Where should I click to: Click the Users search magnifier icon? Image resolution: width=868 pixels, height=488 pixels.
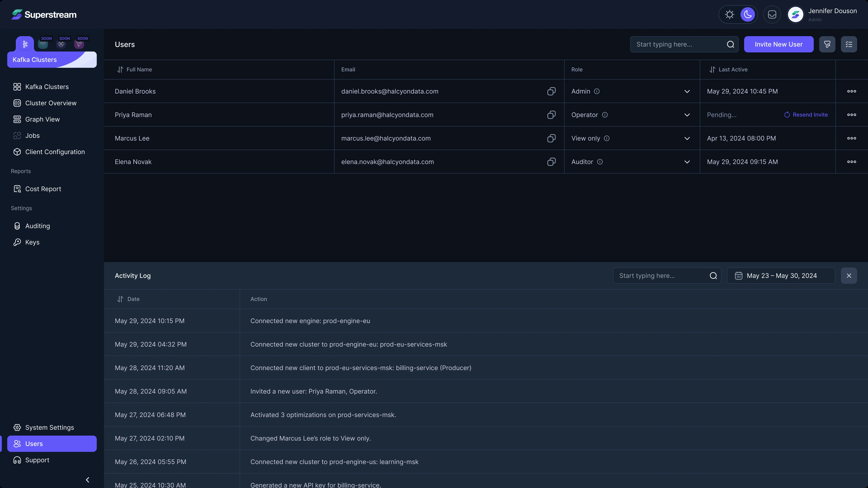coord(730,45)
